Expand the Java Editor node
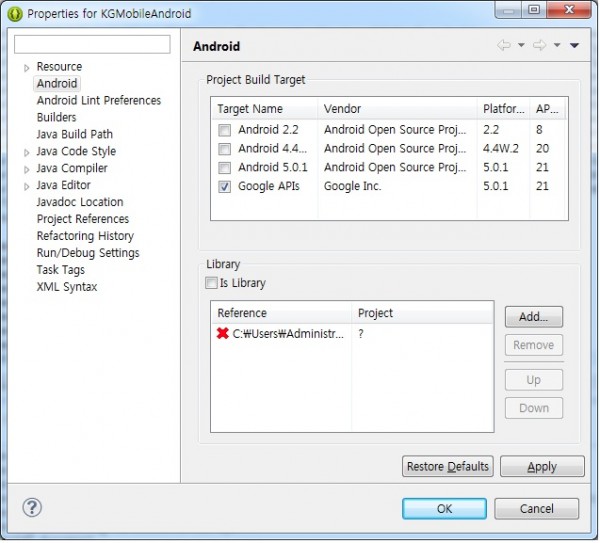 26,186
